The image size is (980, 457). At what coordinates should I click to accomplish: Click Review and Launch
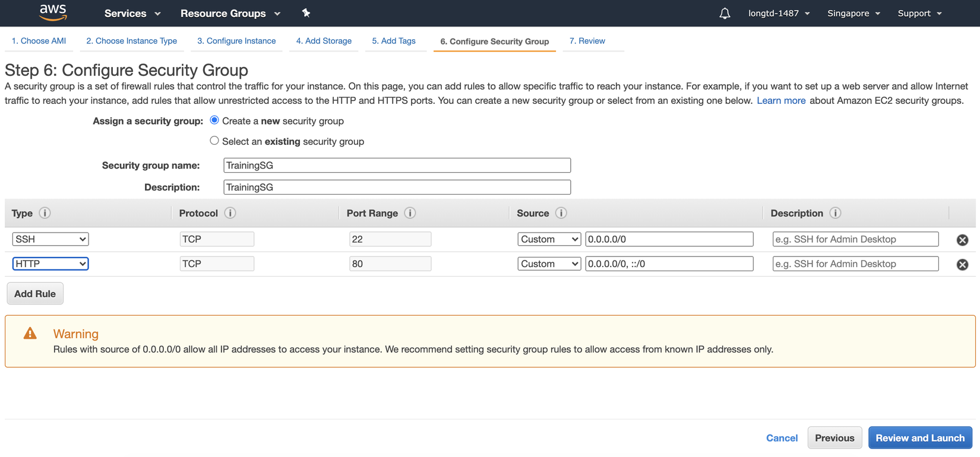click(919, 438)
